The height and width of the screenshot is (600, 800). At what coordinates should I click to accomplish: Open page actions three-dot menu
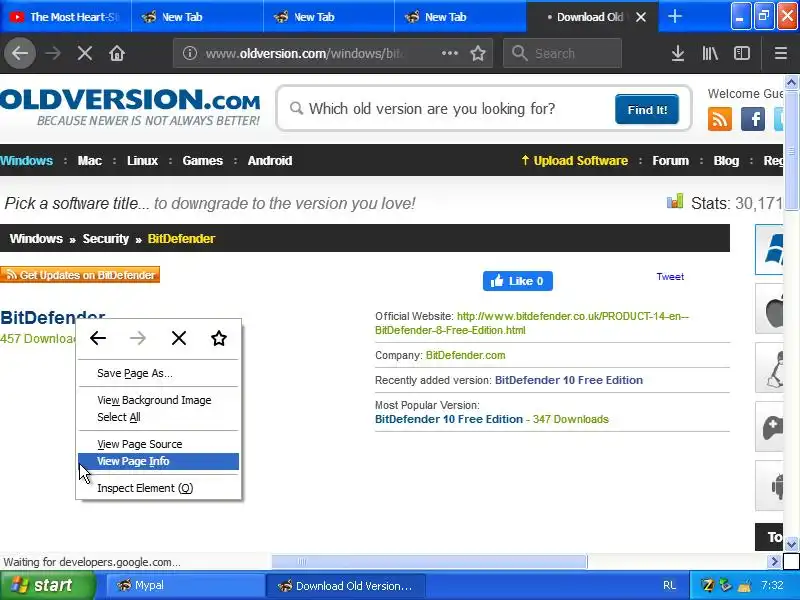(449, 53)
